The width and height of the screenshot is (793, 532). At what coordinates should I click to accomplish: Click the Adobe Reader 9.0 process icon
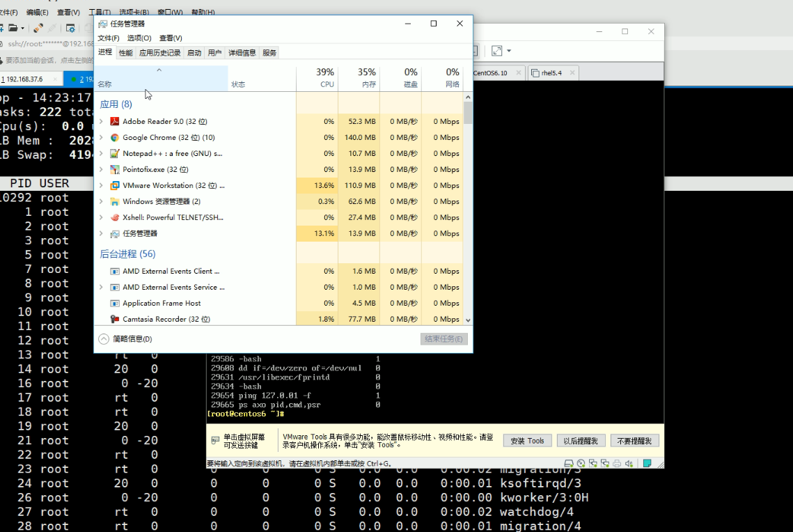pos(115,121)
